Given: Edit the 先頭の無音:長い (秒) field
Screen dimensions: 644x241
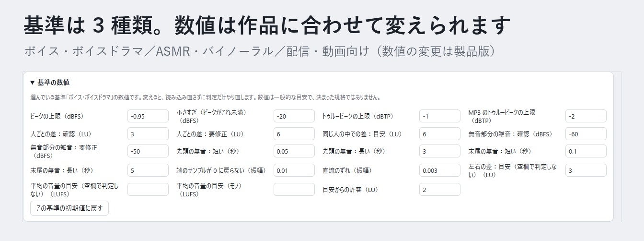Looking at the screenshot, I should [x=440, y=151].
